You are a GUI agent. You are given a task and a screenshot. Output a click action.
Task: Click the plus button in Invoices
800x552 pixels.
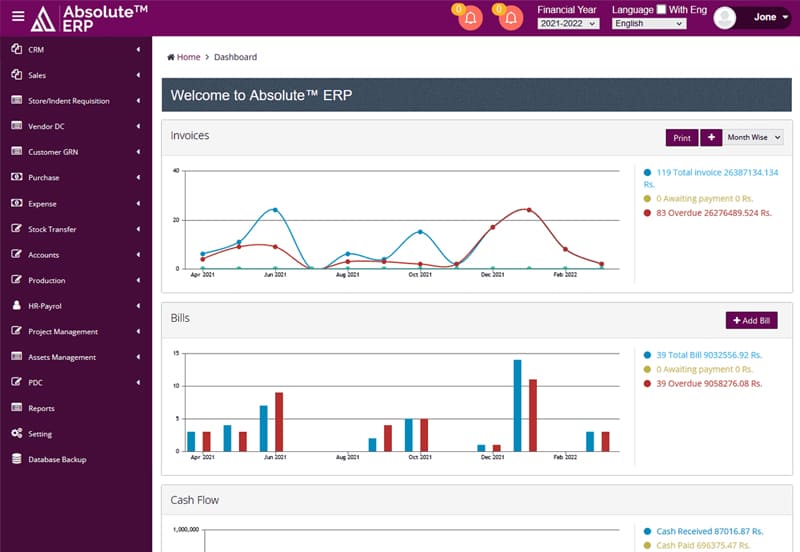(x=710, y=138)
